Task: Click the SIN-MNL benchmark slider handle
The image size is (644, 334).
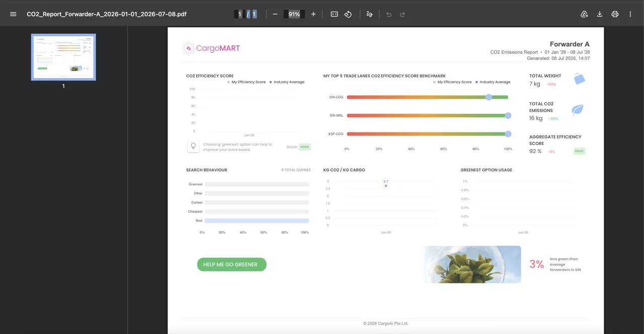Action: point(508,115)
